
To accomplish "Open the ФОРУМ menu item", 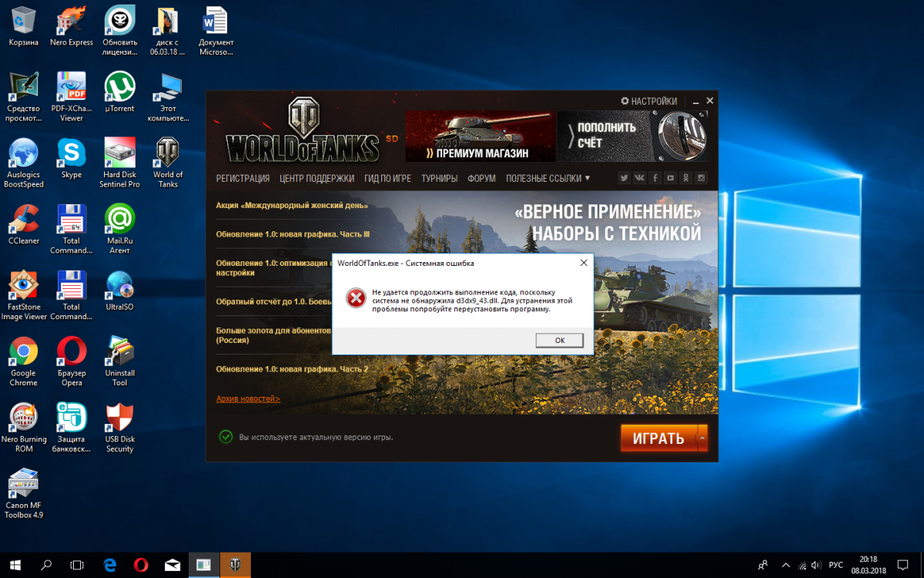I will [481, 178].
